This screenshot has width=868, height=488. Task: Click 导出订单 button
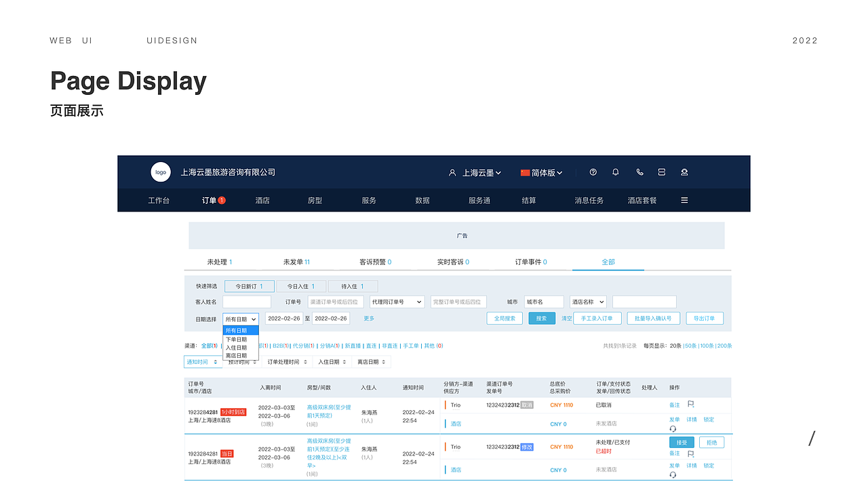click(x=705, y=319)
